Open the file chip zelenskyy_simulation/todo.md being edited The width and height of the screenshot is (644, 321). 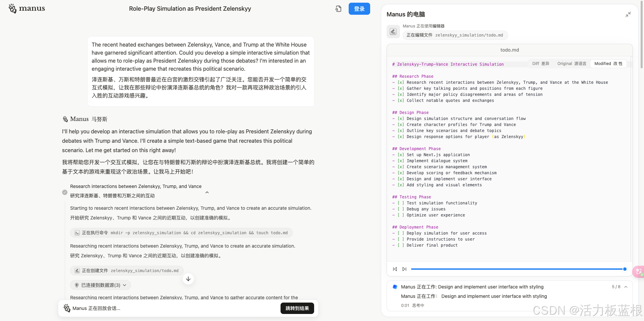point(455,35)
